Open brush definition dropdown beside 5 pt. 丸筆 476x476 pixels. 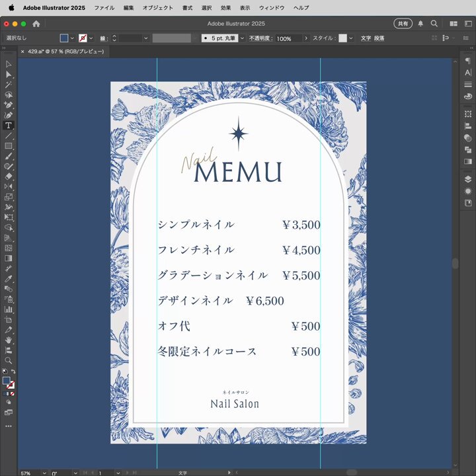coord(242,38)
